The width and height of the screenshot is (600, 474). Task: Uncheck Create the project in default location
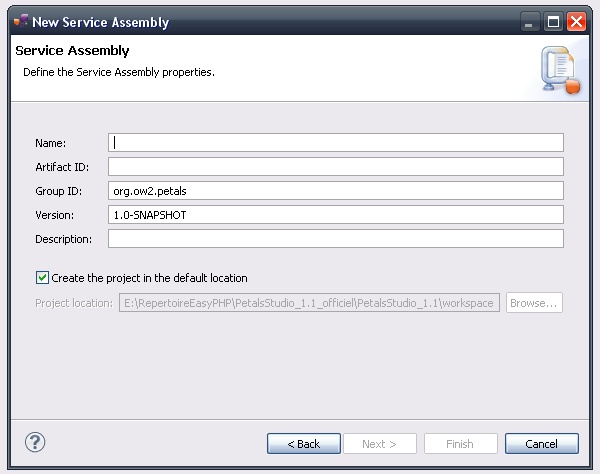[x=42, y=278]
